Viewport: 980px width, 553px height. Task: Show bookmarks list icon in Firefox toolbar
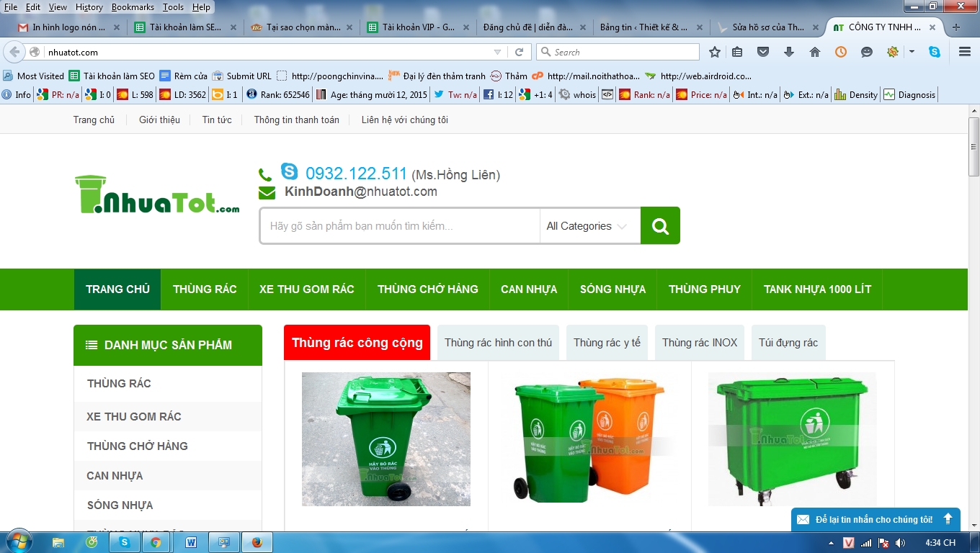pos(737,52)
